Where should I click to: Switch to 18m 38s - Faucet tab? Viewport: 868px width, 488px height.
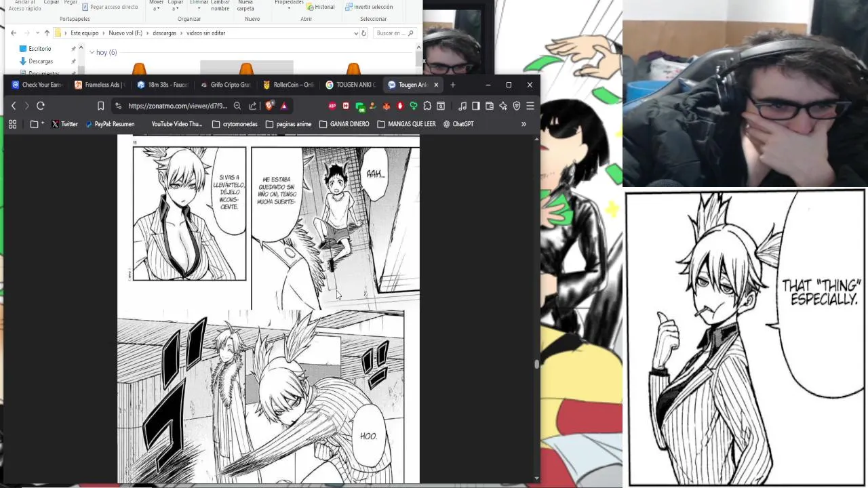[x=163, y=85]
